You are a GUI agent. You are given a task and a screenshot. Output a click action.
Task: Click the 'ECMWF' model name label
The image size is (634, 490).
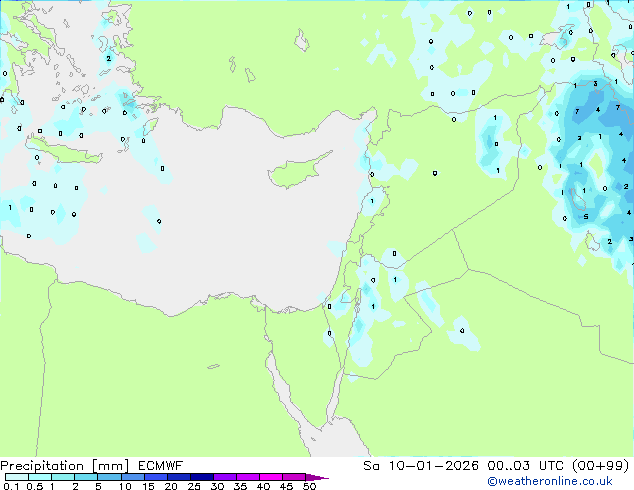click(x=161, y=466)
